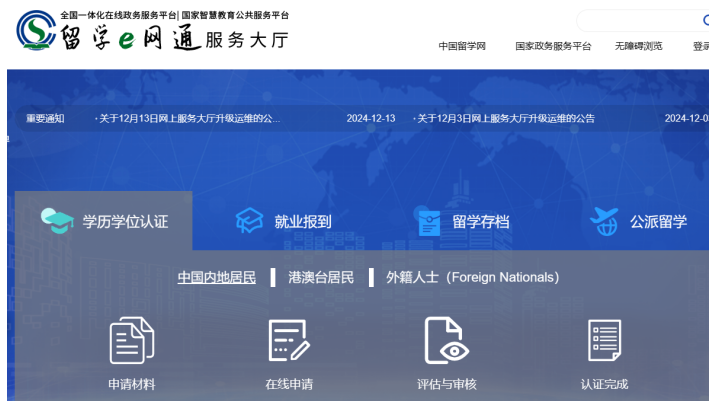709x401 pixels.
Task: Switch to 港澳台居民 option
Action: 321,277
